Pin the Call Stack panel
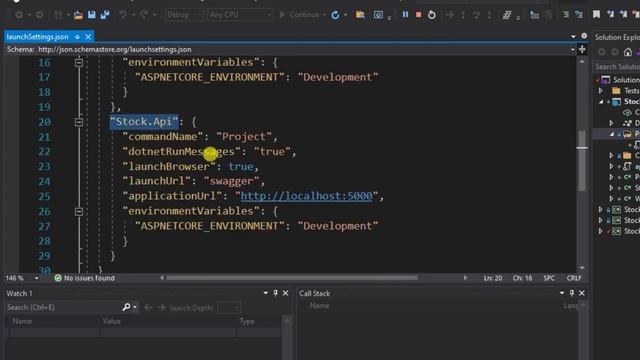640x360 pixels. coord(572,293)
